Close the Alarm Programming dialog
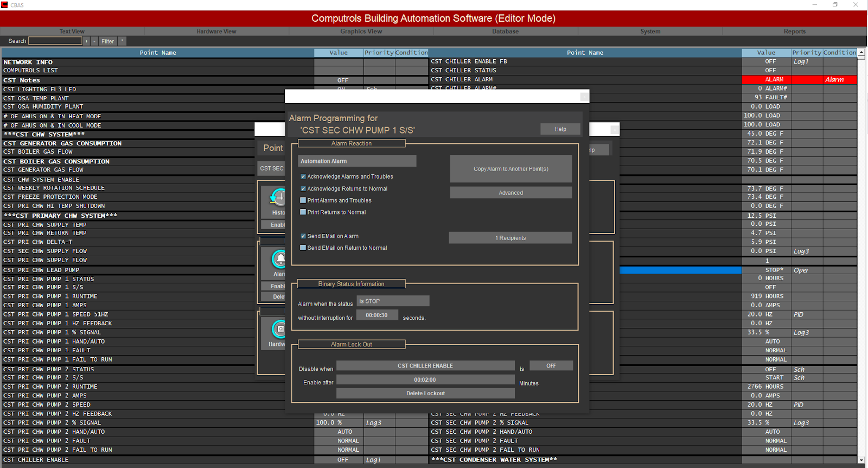The width and height of the screenshot is (868, 468). pyautogui.click(x=584, y=97)
